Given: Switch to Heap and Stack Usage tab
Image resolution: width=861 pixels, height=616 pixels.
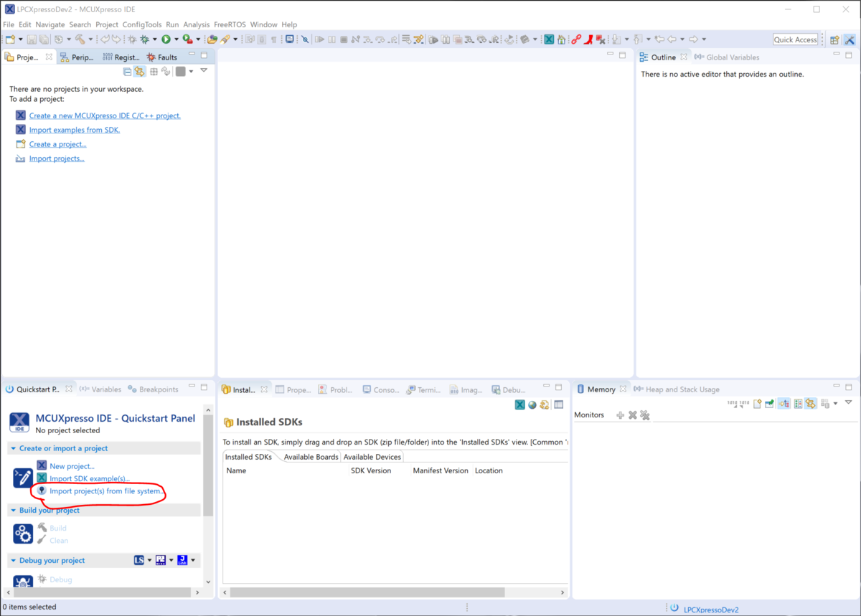Looking at the screenshot, I should [676, 389].
